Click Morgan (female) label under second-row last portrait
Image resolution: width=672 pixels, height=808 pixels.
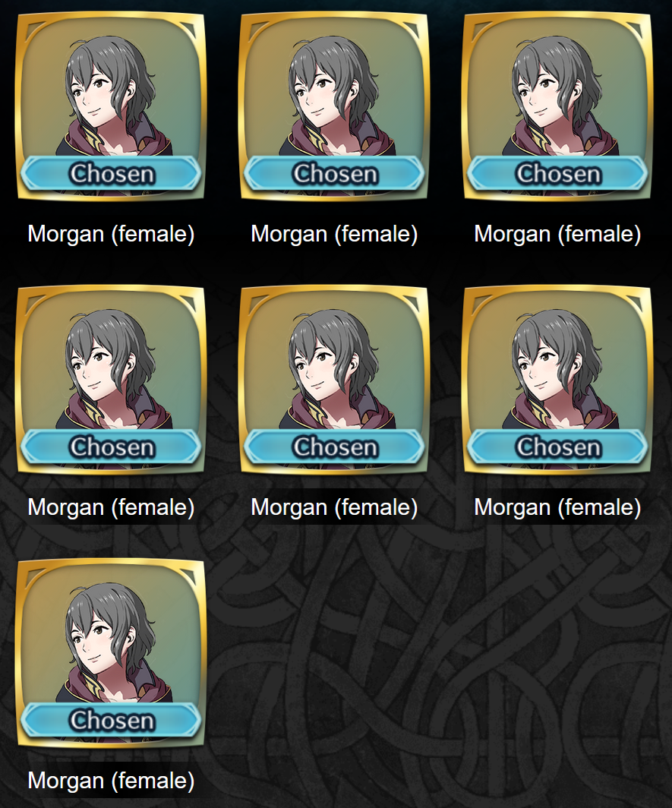557,507
